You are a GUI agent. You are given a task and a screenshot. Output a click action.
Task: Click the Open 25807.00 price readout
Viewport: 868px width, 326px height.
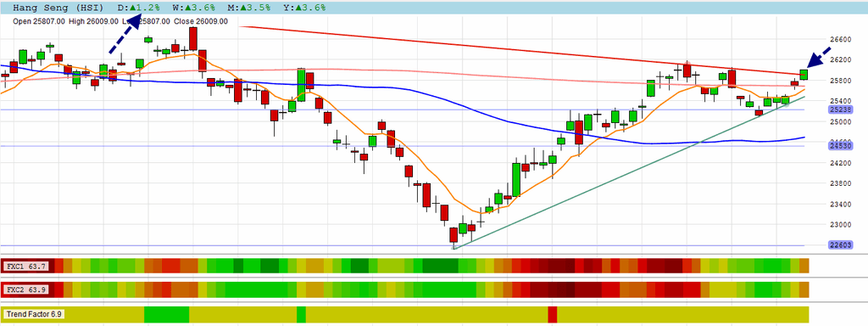[39, 21]
